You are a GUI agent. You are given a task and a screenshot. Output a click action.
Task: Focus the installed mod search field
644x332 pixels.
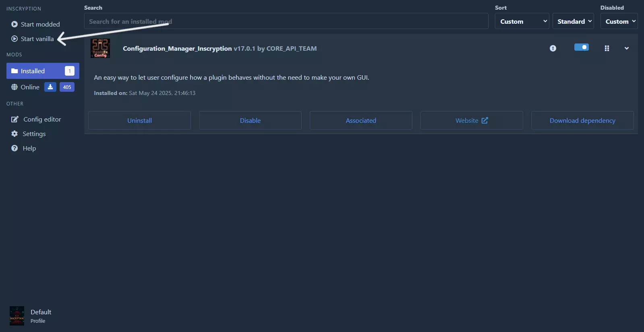[x=286, y=21]
